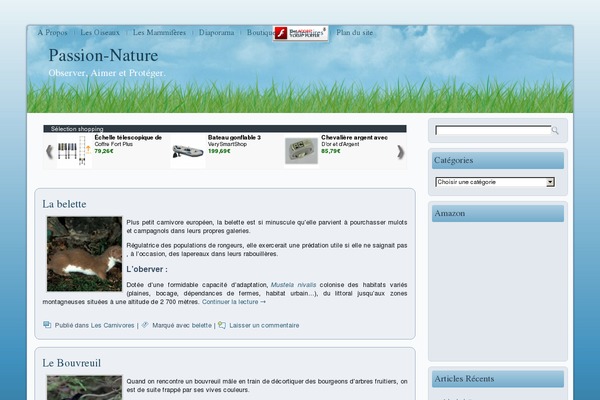Click the comment bubble icon
This screenshot has width=600, height=400.
[222, 325]
